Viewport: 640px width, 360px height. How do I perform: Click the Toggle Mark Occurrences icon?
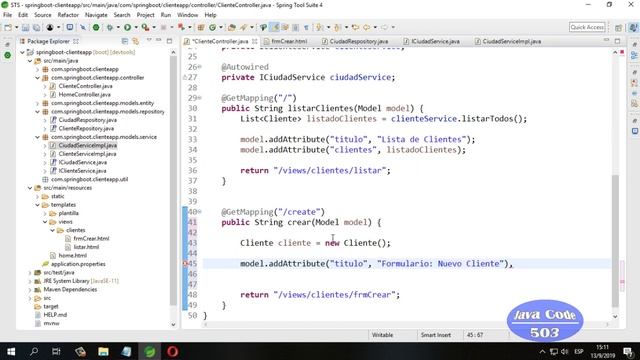(275, 27)
